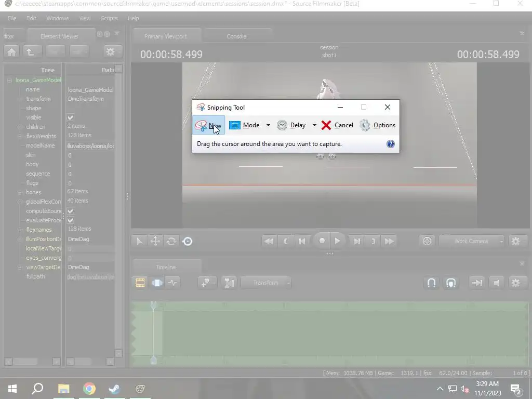Image resolution: width=532 pixels, height=399 pixels.
Task: Select the selection arrow tool in viewport
Action: 139,241
